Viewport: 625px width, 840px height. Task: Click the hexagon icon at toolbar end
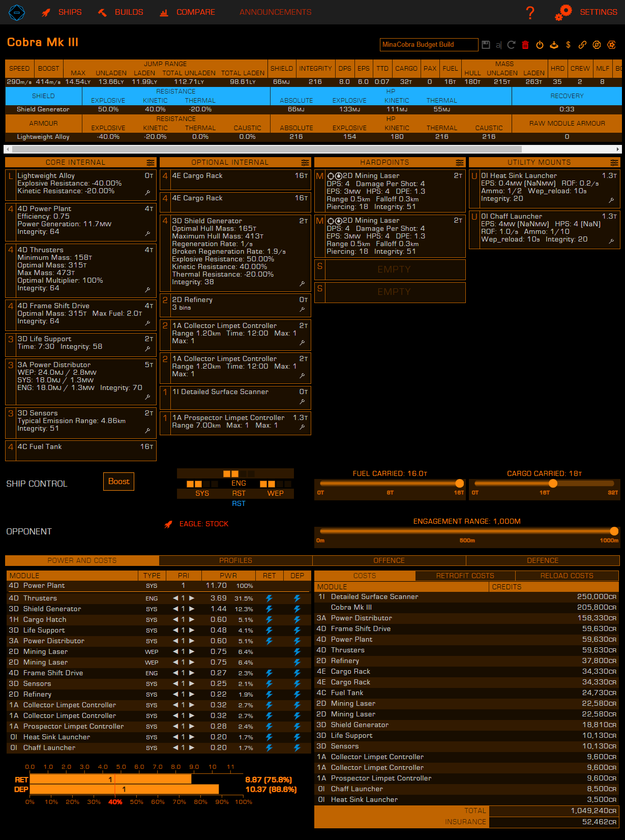click(611, 45)
